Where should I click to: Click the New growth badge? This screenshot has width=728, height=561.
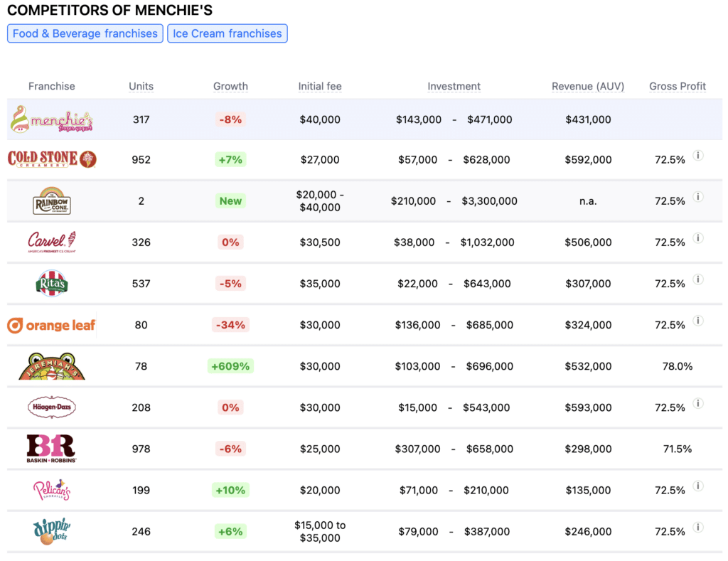[x=230, y=201]
